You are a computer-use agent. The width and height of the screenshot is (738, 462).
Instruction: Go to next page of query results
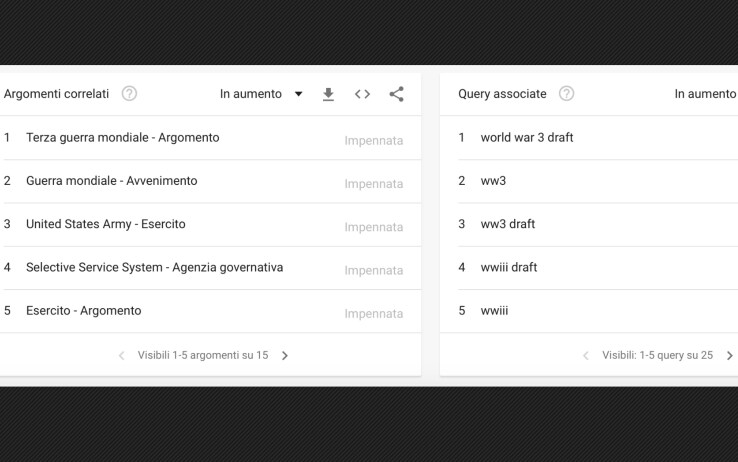point(730,356)
